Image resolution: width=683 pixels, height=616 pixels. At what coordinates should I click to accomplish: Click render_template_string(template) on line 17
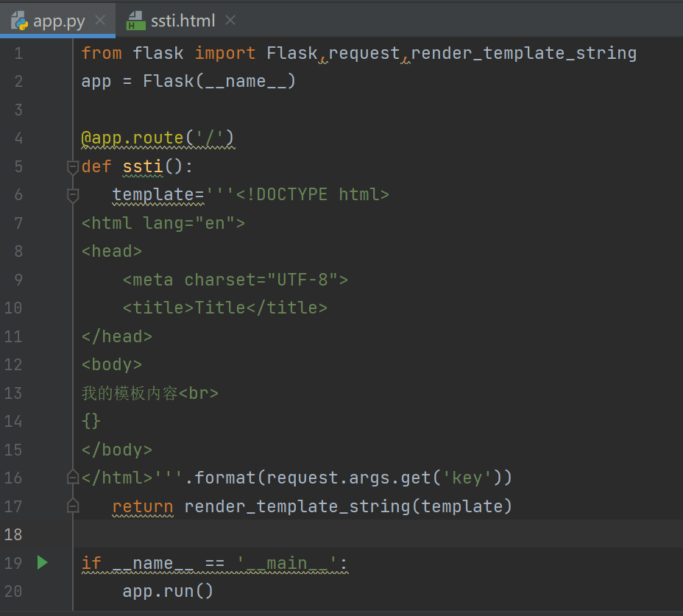pos(348,506)
